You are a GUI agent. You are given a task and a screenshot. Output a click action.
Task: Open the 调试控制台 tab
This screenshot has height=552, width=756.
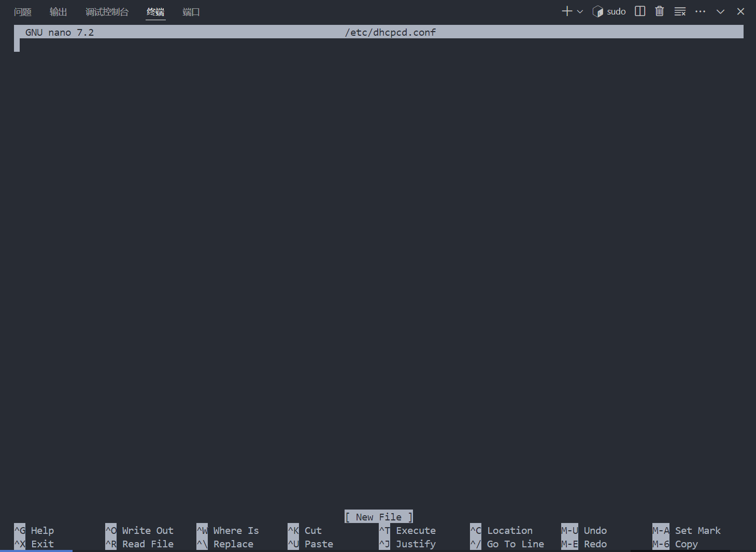pos(107,12)
